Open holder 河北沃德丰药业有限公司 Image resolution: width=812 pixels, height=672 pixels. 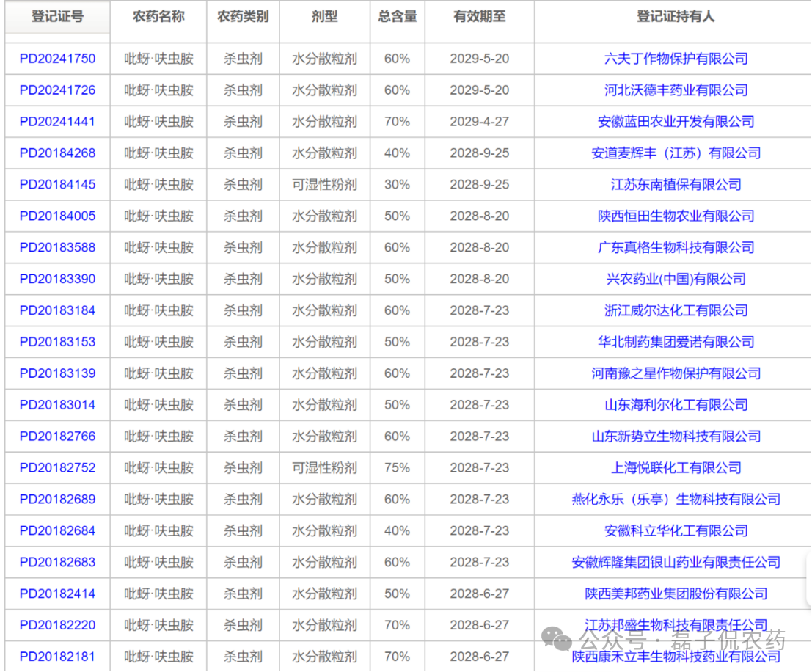click(676, 90)
